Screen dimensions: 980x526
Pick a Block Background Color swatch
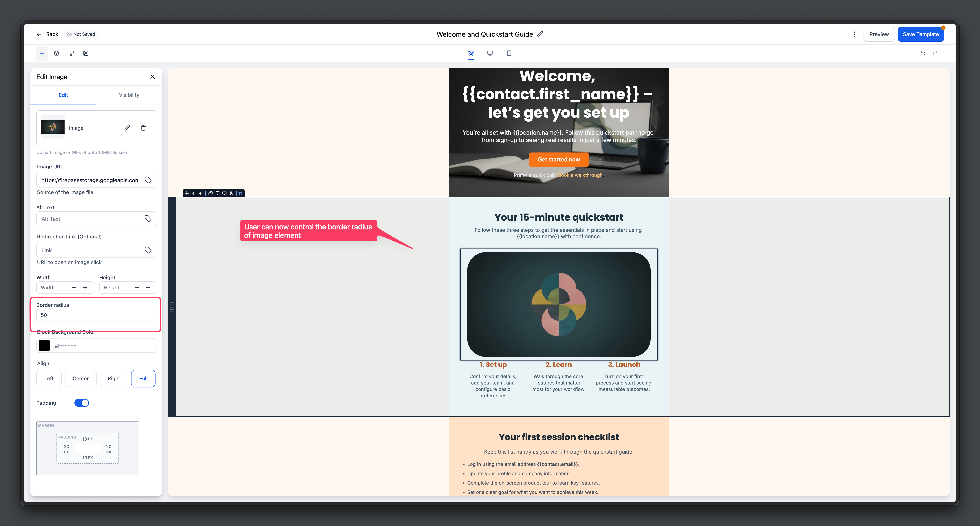[44, 345]
